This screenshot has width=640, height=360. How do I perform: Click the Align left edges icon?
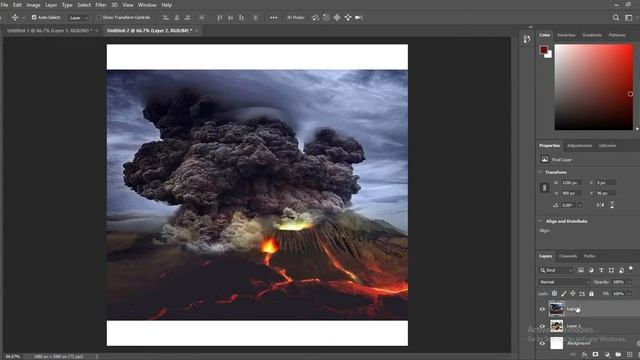coord(166,18)
